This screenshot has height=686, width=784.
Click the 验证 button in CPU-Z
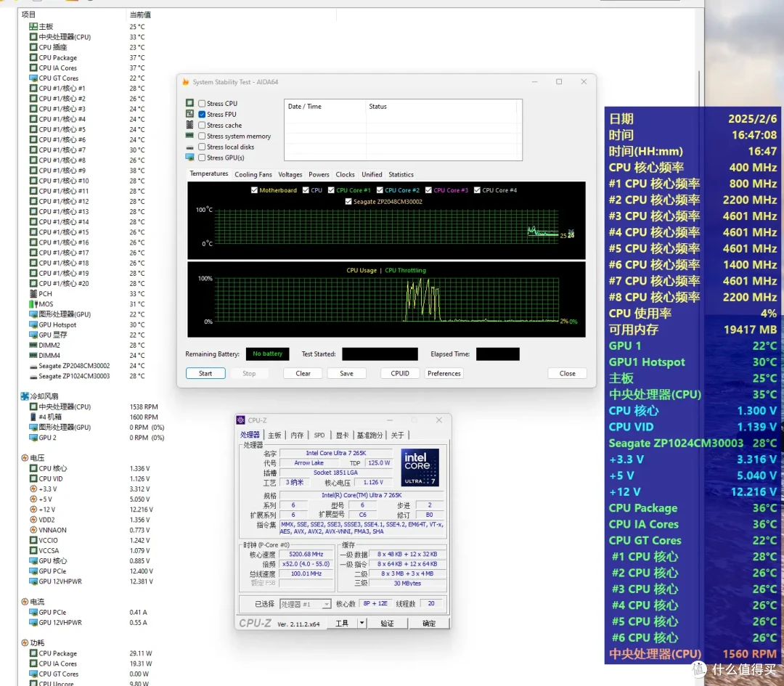[x=388, y=623]
